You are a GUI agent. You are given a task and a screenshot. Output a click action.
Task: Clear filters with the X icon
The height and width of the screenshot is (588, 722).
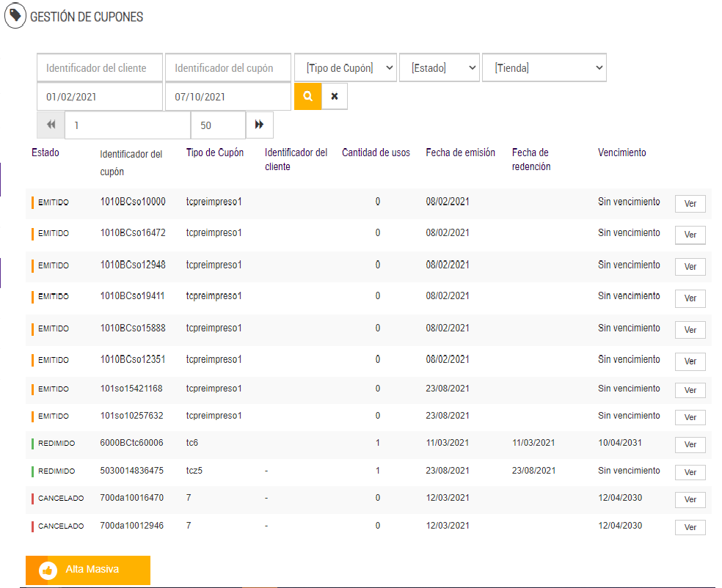click(335, 97)
